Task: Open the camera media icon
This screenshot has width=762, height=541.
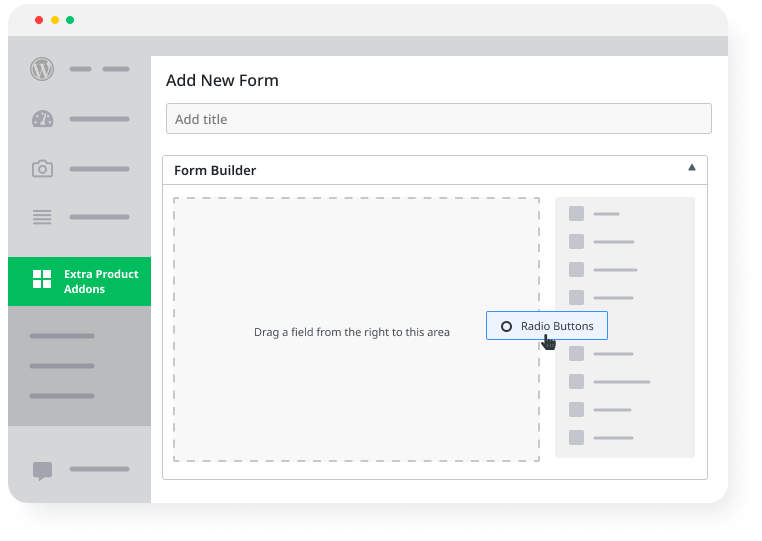Action: (42, 169)
